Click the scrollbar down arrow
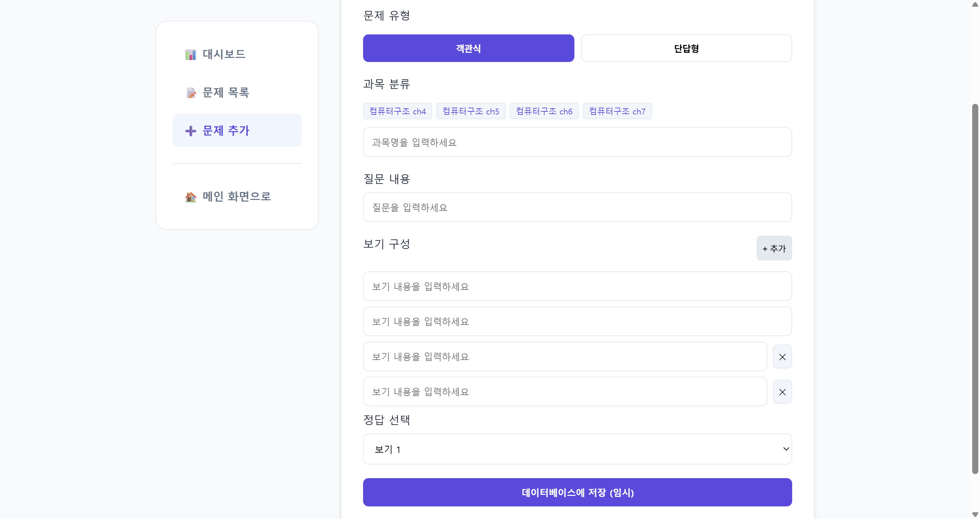 click(975, 515)
